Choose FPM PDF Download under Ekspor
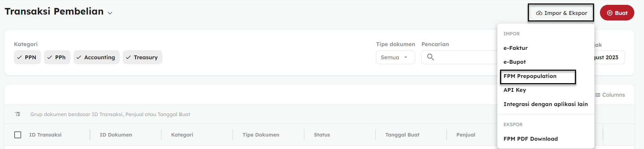This screenshot has width=644, height=149. pos(531,139)
